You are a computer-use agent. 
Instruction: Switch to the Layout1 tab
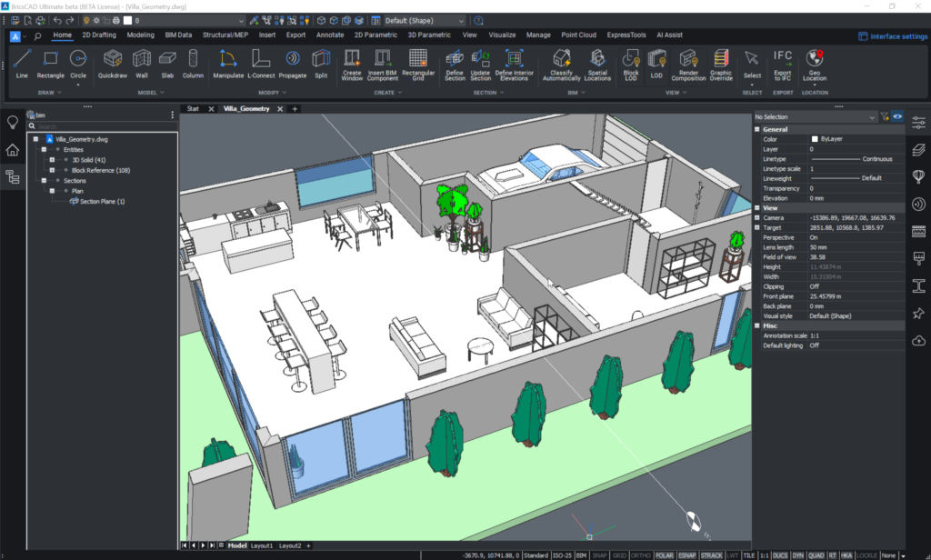point(262,545)
